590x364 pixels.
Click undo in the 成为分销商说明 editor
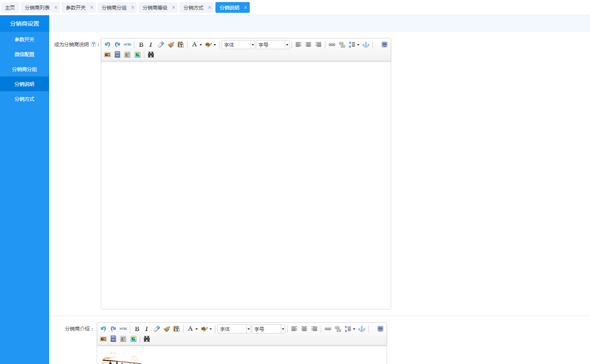coord(107,45)
